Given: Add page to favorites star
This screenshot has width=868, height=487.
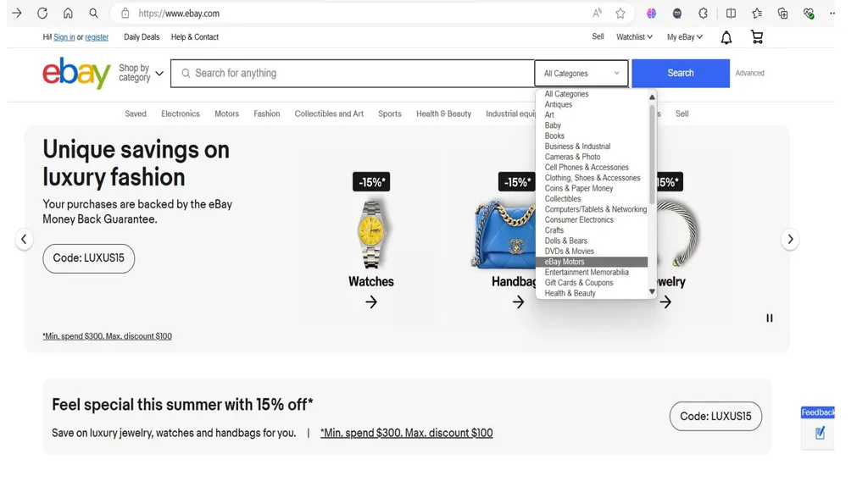Looking at the screenshot, I should pyautogui.click(x=620, y=14).
